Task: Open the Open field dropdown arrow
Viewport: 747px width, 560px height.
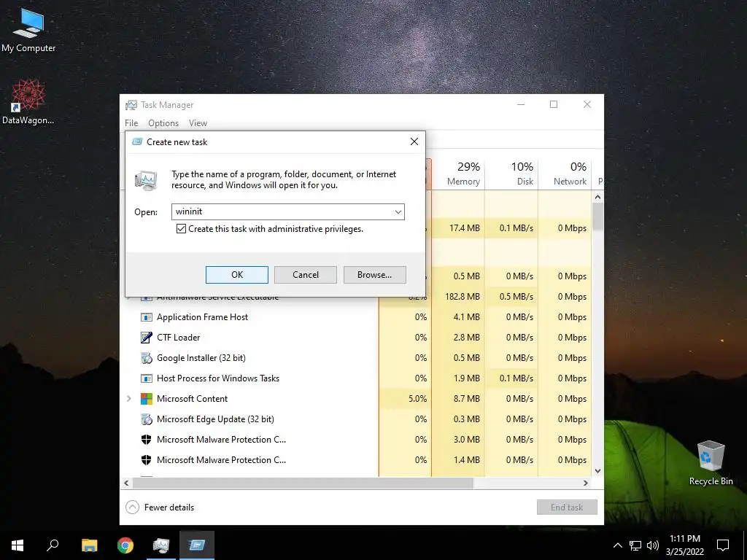Action: (398, 212)
